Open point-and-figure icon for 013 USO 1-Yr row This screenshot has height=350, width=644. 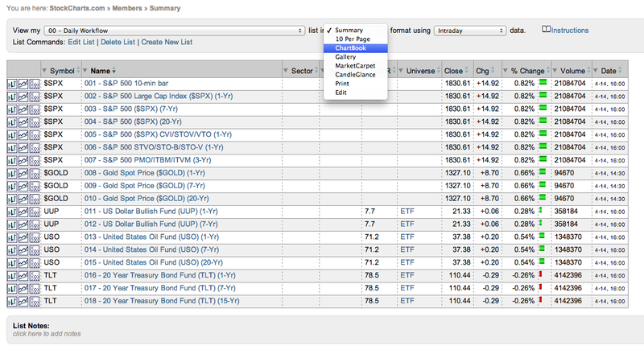click(x=34, y=237)
